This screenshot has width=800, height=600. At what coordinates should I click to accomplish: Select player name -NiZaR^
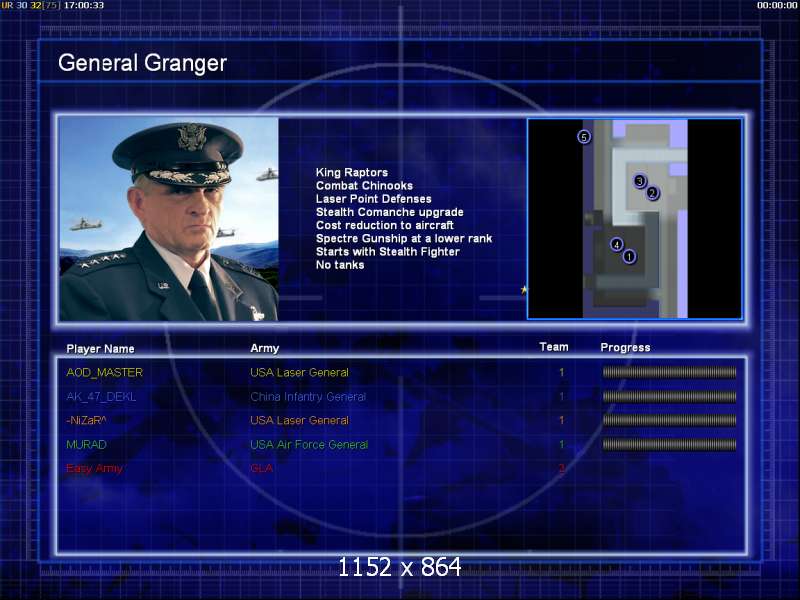point(86,420)
